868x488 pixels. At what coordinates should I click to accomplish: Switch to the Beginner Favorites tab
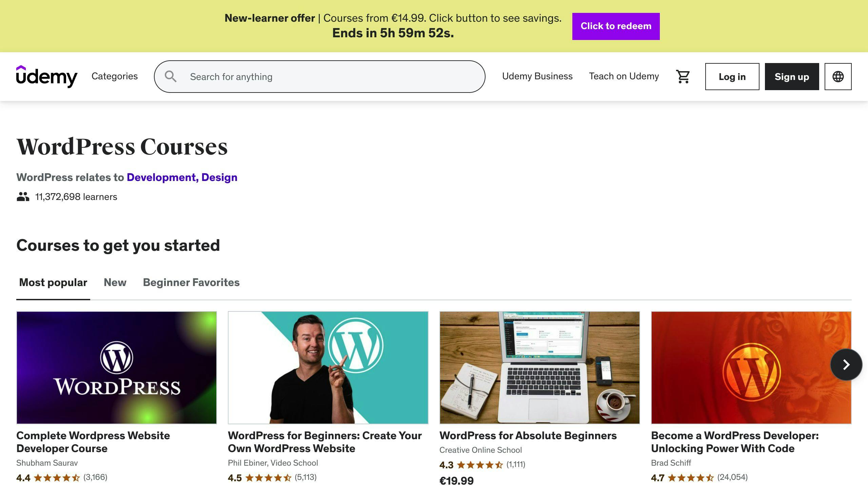point(191,282)
